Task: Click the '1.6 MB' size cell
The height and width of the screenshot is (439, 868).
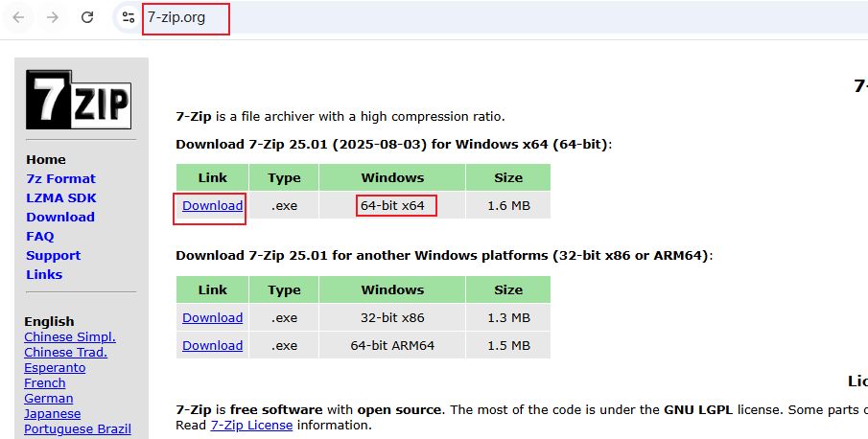Action: click(x=508, y=206)
